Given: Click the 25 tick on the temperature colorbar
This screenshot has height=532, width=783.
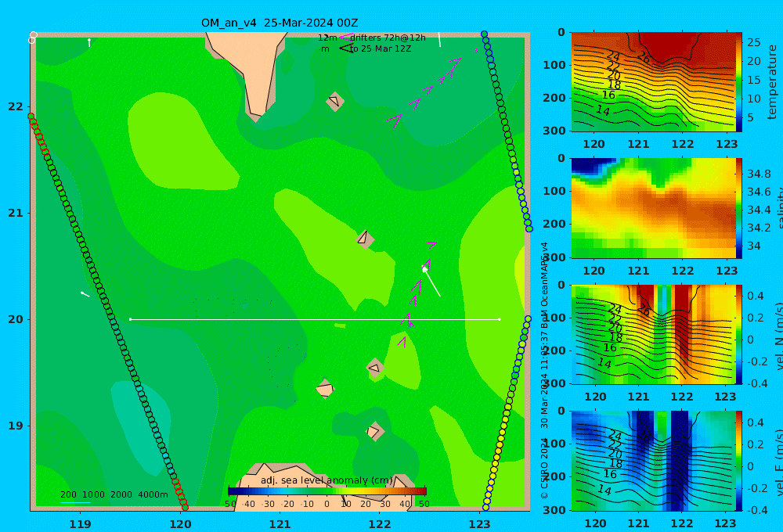Looking at the screenshot, I should pos(753,42).
